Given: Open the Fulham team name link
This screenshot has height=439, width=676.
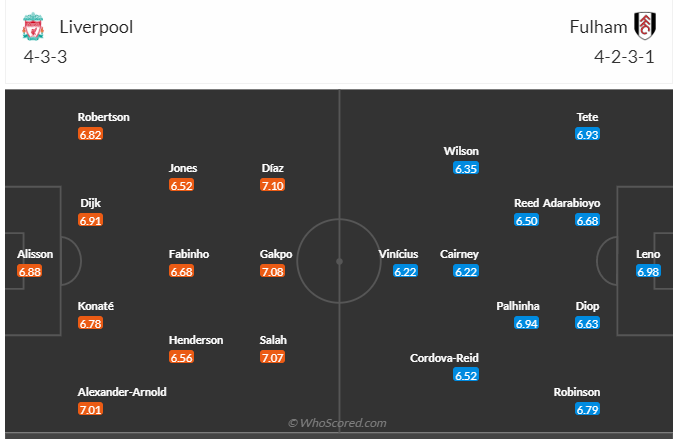Looking at the screenshot, I should point(598,27).
